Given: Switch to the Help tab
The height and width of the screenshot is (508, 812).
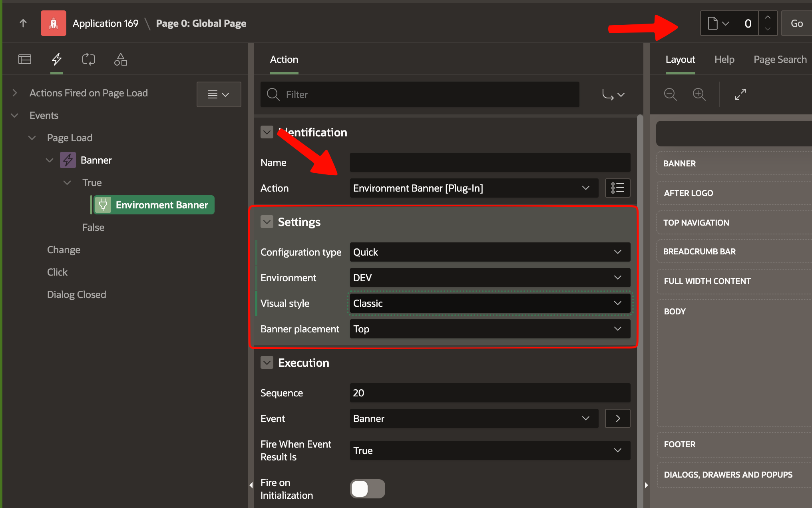Looking at the screenshot, I should coord(724,59).
